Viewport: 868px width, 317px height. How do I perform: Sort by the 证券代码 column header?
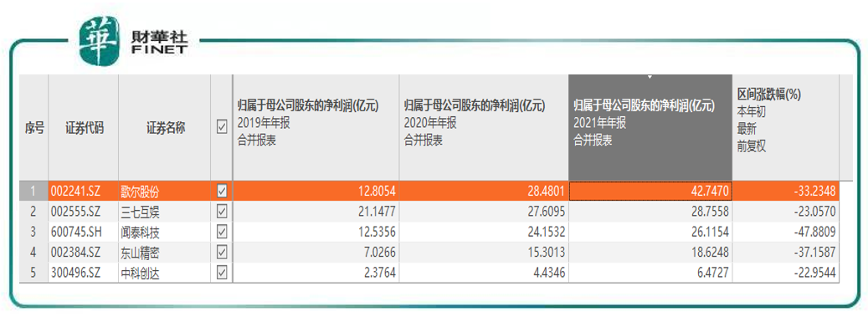[85, 128]
